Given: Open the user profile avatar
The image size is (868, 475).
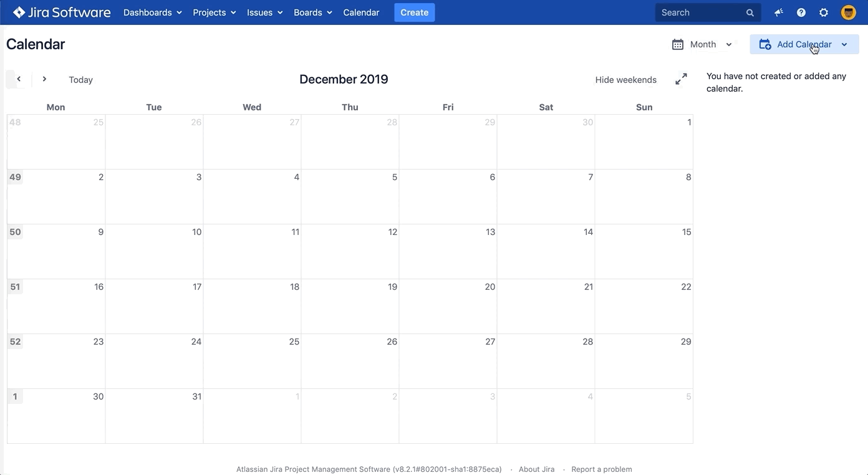Looking at the screenshot, I should [848, 12].
